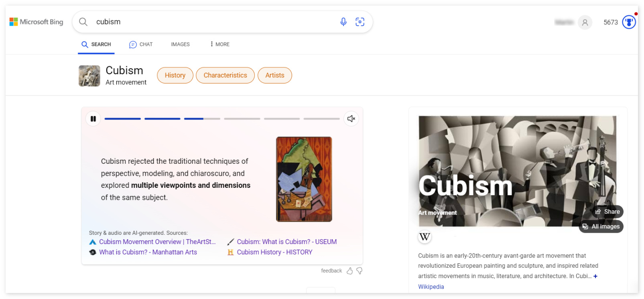Open Cubism History - HISTORY link
This screenshot has width=644, height=299.
(274, 252)
